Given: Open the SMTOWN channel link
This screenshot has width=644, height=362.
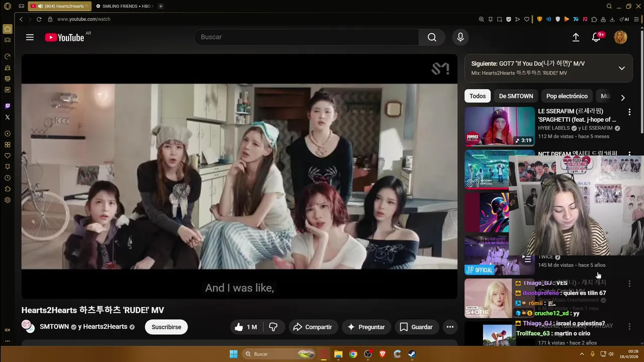Looking at the screenshot, I should point(54,327).
